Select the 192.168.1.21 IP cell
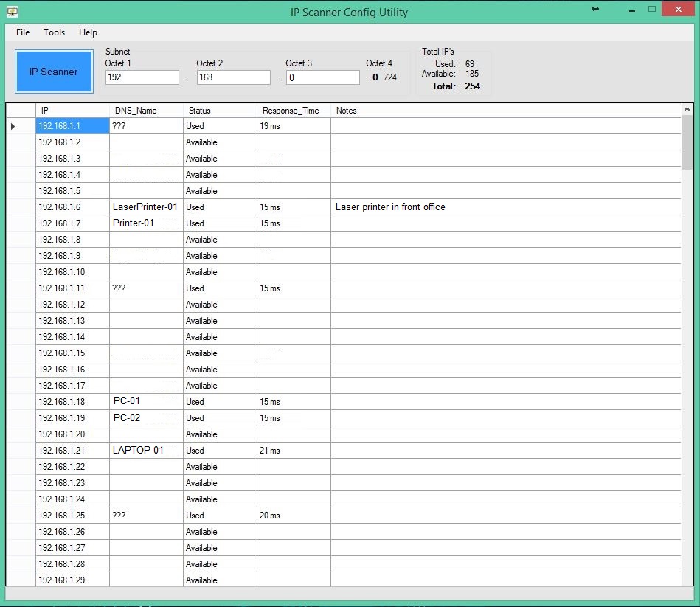The width and height of the screenshot is (700, 607). (72, 451)
